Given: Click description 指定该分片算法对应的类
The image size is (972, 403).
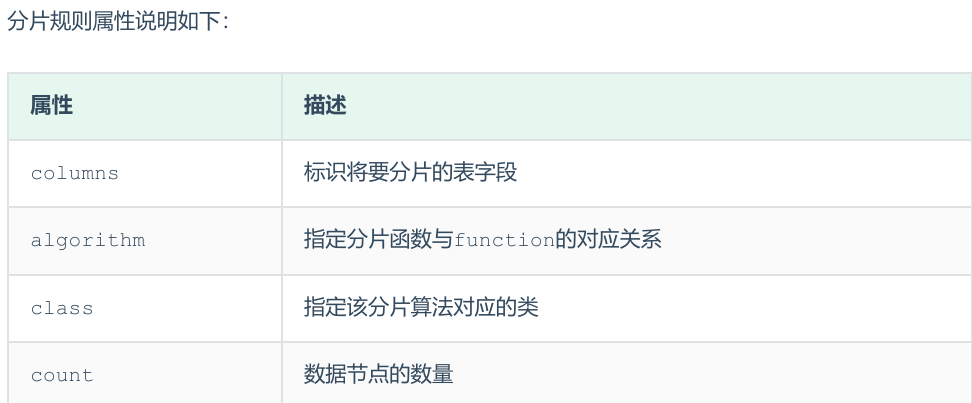Looking at the screenshot, I should pos(421,308).
